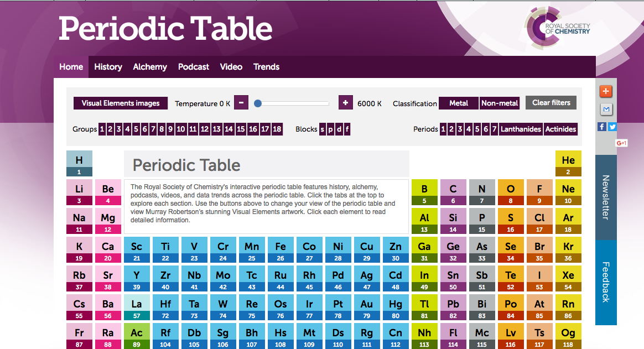
Task: Click the Clear filters button
Action: [x=550, y=102]
